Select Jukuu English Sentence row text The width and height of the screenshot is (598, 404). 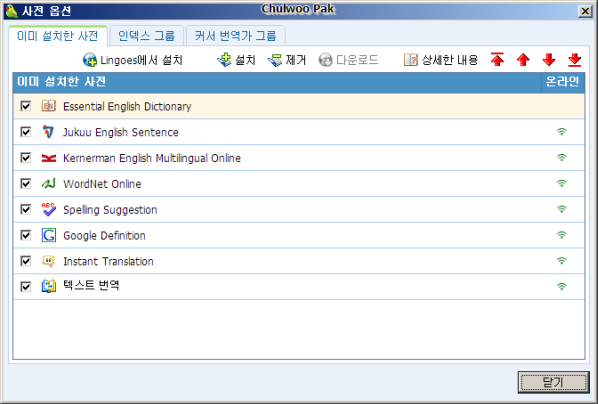121,132
